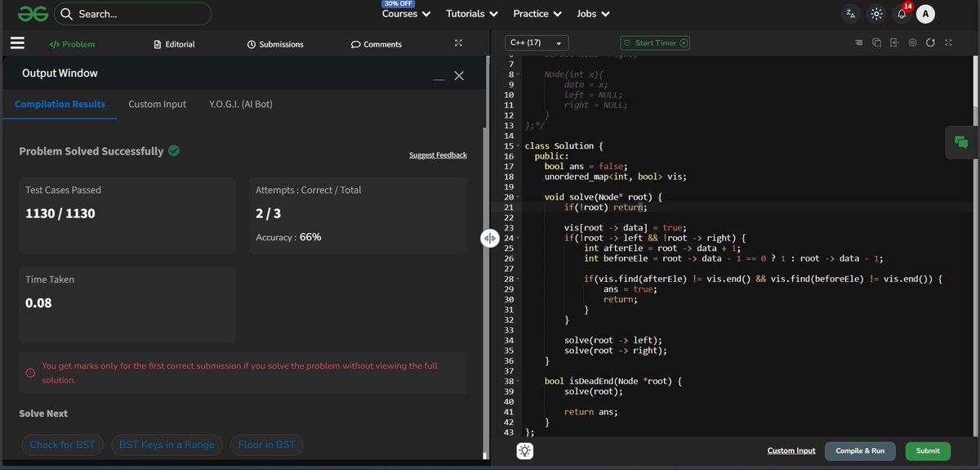
Task: Click the Start Timer button
Action: pos(654,43)
